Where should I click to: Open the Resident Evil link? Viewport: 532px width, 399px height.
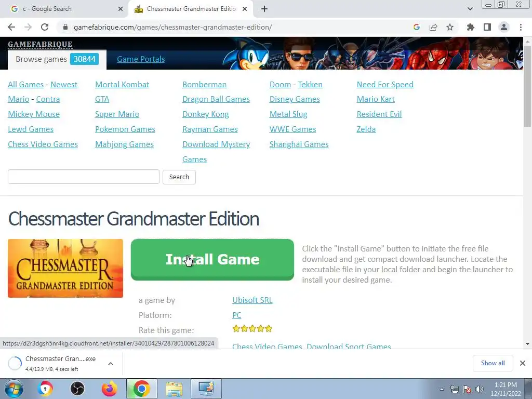point(379,114)
